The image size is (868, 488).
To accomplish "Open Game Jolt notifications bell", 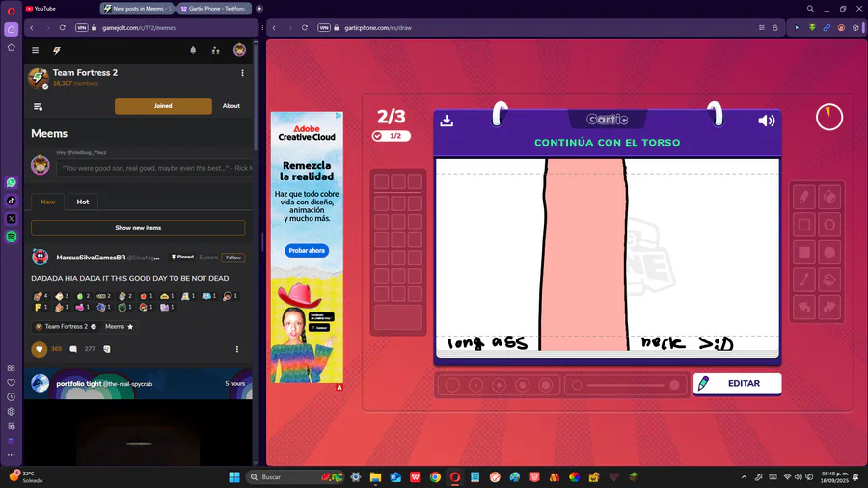I will [193, 50].
